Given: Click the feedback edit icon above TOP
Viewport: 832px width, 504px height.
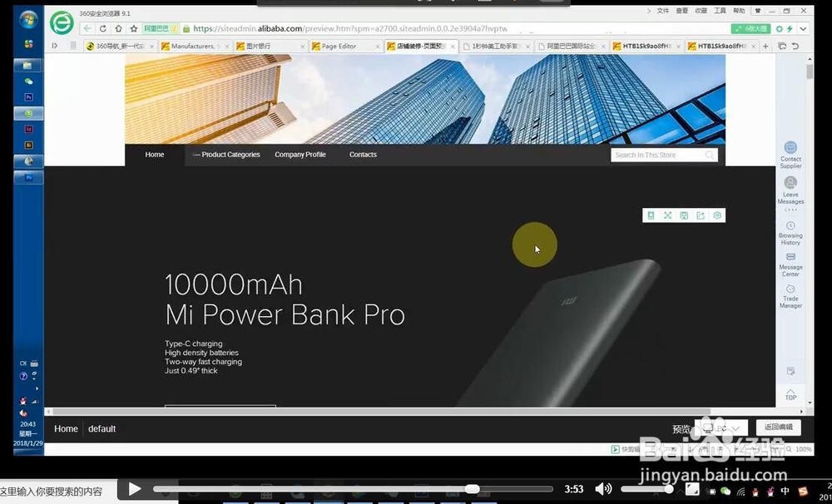Looking at the screenshot, I should tap(790, 372).
